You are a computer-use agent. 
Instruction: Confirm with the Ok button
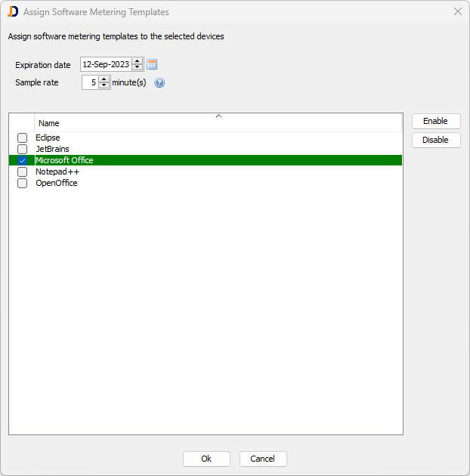(x=206, y=459)
